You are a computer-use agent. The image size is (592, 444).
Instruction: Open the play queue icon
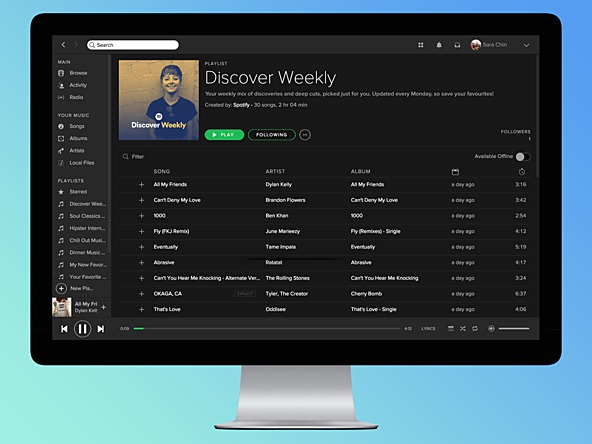click(x=451, y=328)
